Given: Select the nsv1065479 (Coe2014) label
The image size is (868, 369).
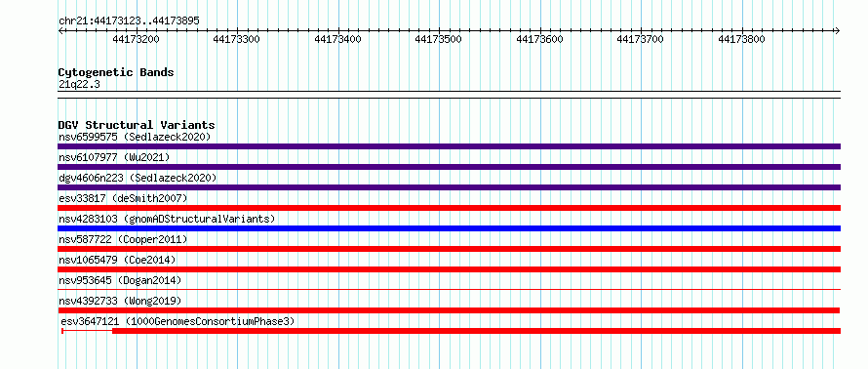Looking at the screenshot, I should (x=117, y=260).
